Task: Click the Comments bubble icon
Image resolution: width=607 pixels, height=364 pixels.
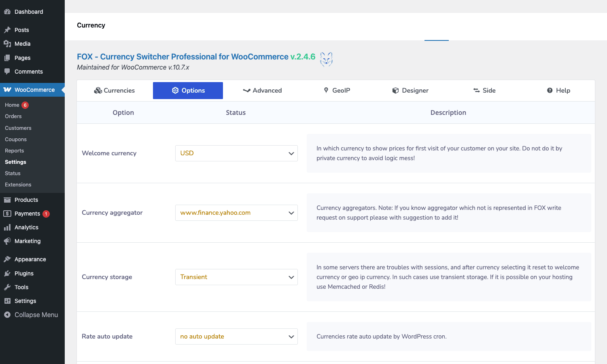Action: 7,72
